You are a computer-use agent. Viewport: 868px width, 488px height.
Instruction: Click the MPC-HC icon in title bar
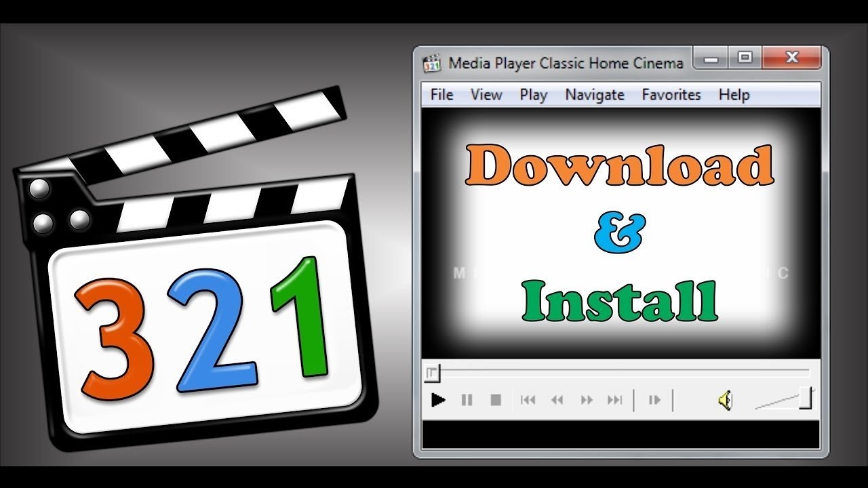coord(432,64)
